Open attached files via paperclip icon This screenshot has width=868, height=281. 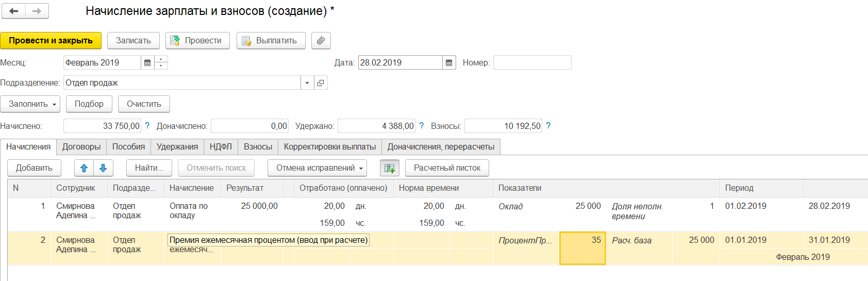point(321,40)
